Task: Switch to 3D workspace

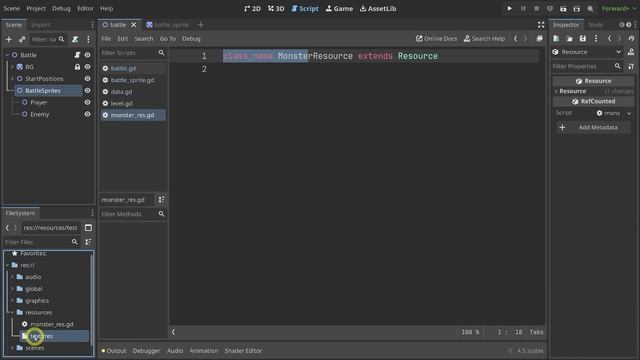Action: pyautogui.click(x=276, y=9)
